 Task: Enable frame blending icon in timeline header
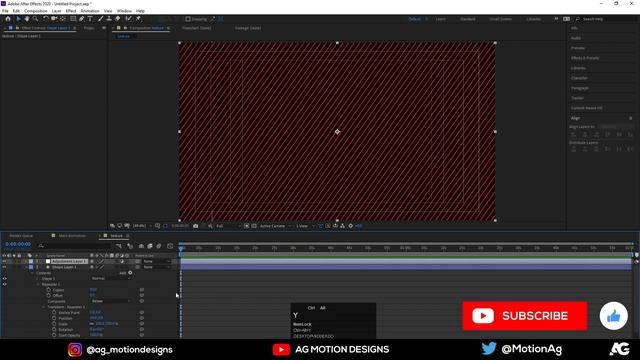tap(150, 246)
